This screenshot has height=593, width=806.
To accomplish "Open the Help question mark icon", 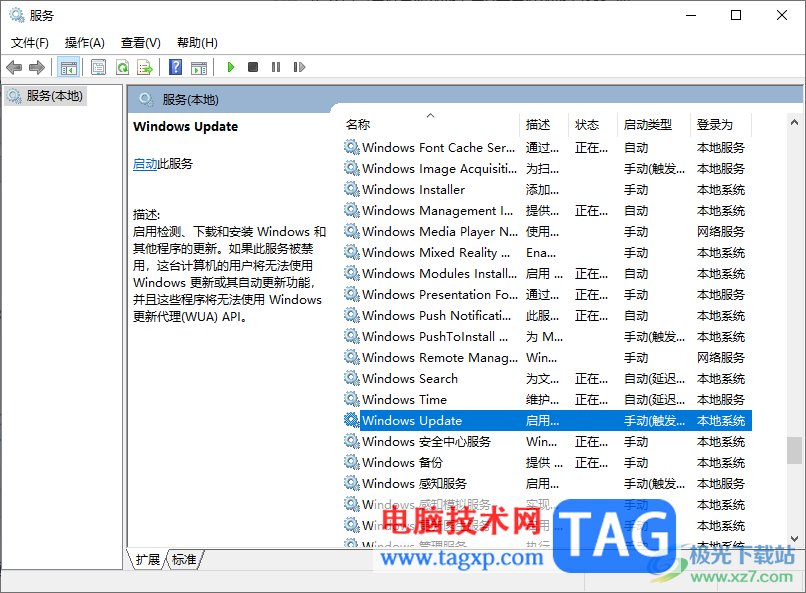I will pyautogui.click(x=175, y=67).
